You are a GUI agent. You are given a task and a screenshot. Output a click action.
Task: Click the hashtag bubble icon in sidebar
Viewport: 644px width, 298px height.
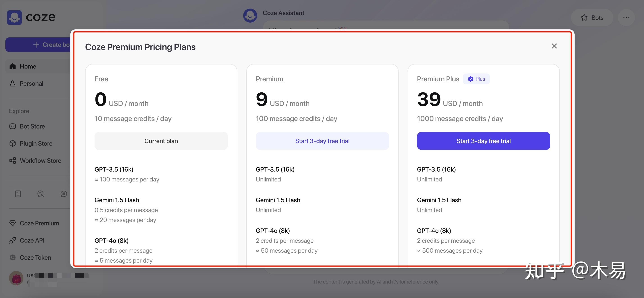coord(64,194)
